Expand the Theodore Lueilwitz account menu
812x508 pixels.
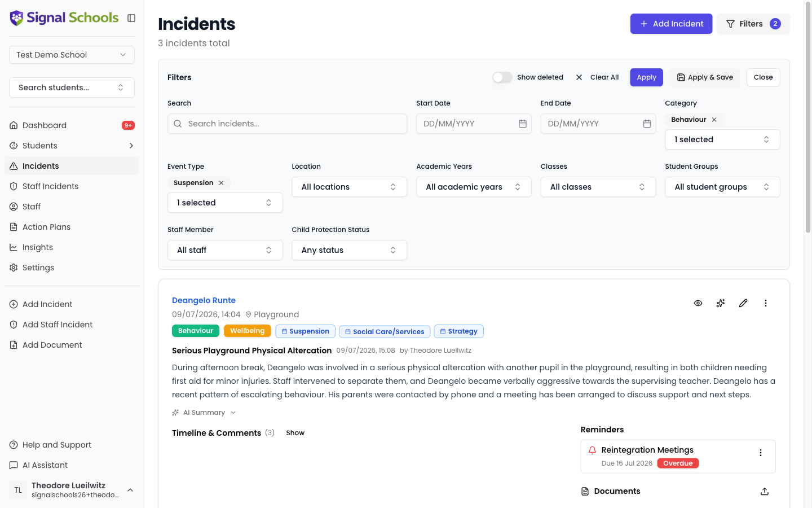click(x=72, y=490)
